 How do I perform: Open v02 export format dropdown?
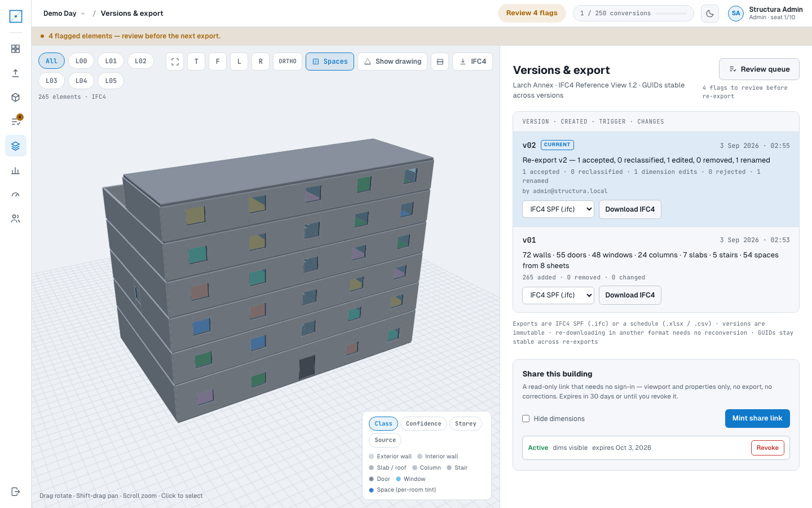(558, 209)
